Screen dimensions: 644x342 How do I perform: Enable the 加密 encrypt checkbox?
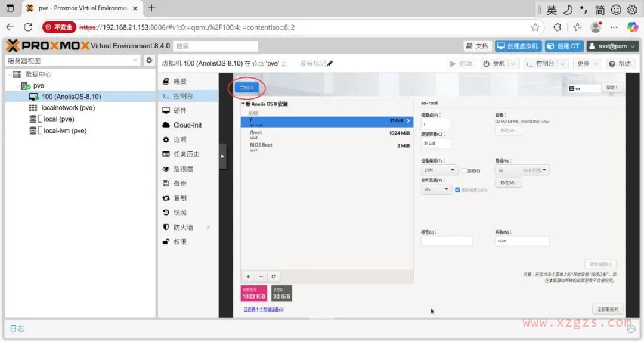464,170
